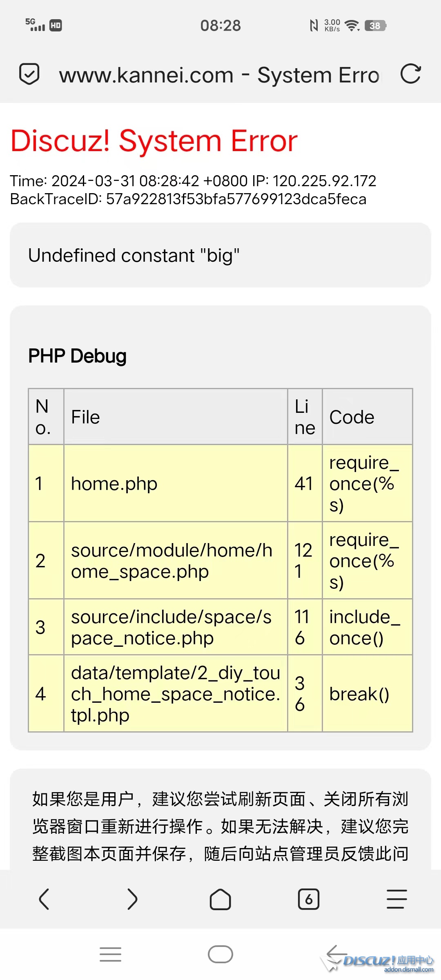The height and width of the screenshot is (980, 441).
Task: Tap the system recent apps button
Action: coord(110,954)
